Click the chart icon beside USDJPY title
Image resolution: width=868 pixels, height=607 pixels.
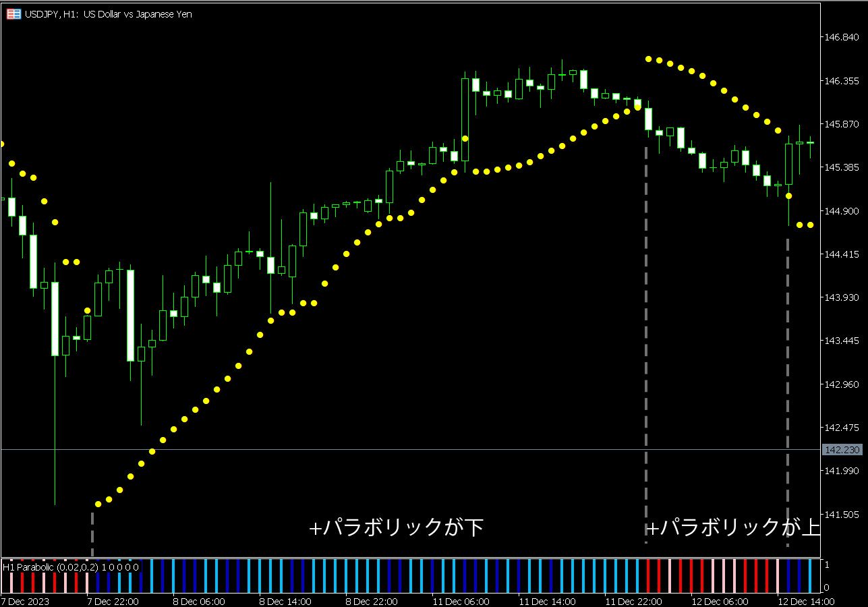coord(13,14)
